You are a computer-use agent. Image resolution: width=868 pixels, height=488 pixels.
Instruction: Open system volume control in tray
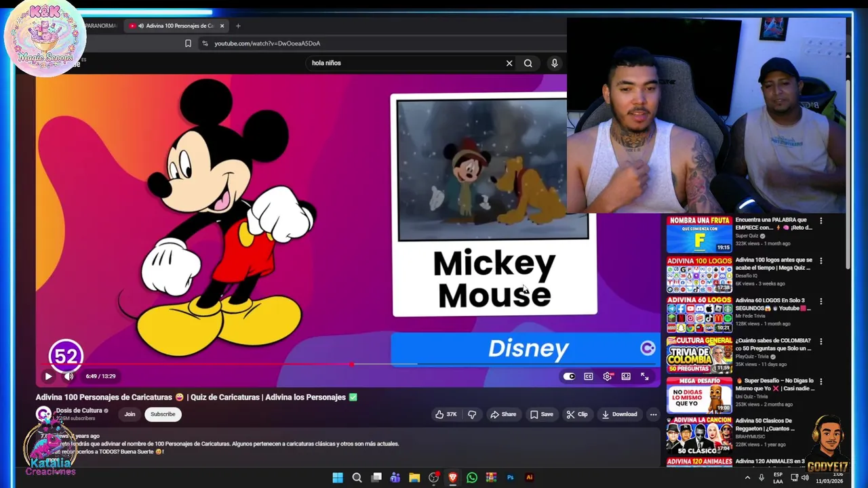(805, 478)
